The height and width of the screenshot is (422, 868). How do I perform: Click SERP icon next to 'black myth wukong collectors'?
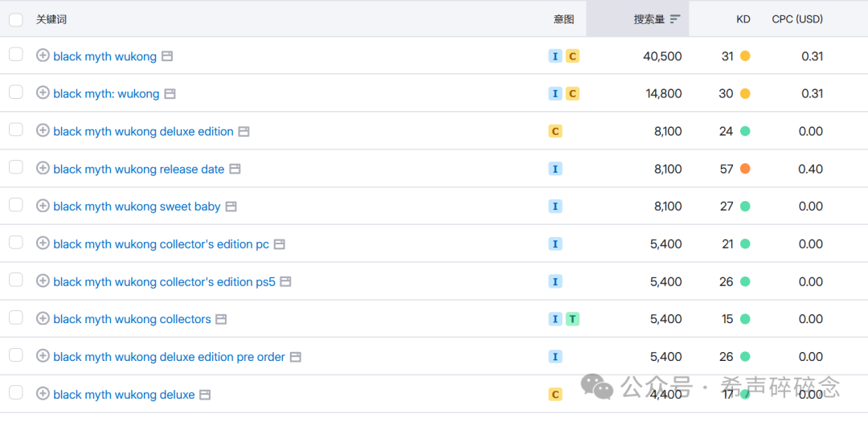(221, 320)
